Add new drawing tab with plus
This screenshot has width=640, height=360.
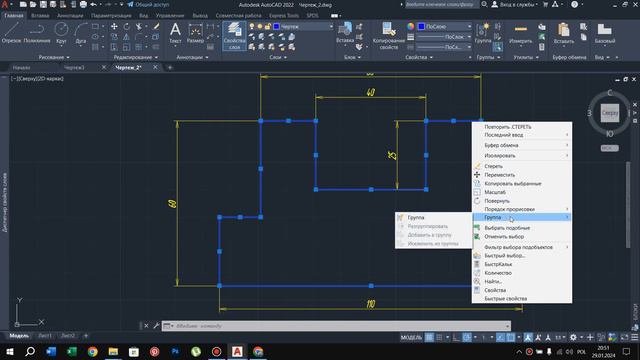coord(170,67)
